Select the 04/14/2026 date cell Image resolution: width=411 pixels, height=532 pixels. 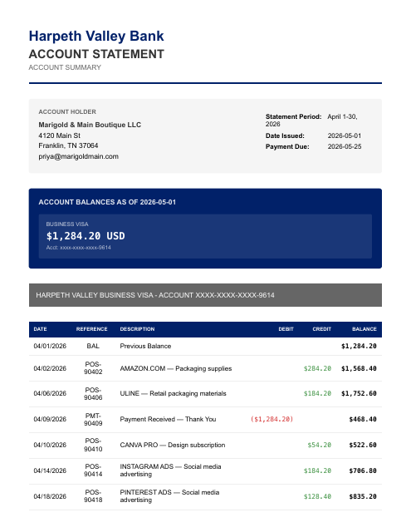click(x=50, y=471)
